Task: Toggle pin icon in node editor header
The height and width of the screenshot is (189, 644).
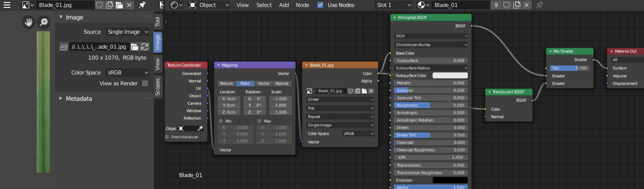Action: tap(540, 5)
